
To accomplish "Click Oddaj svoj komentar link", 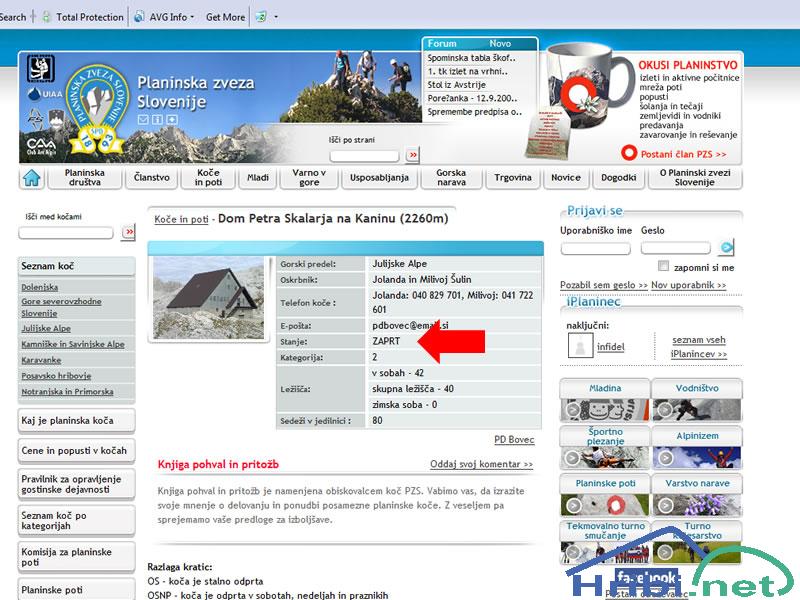I will pos(481,464).
